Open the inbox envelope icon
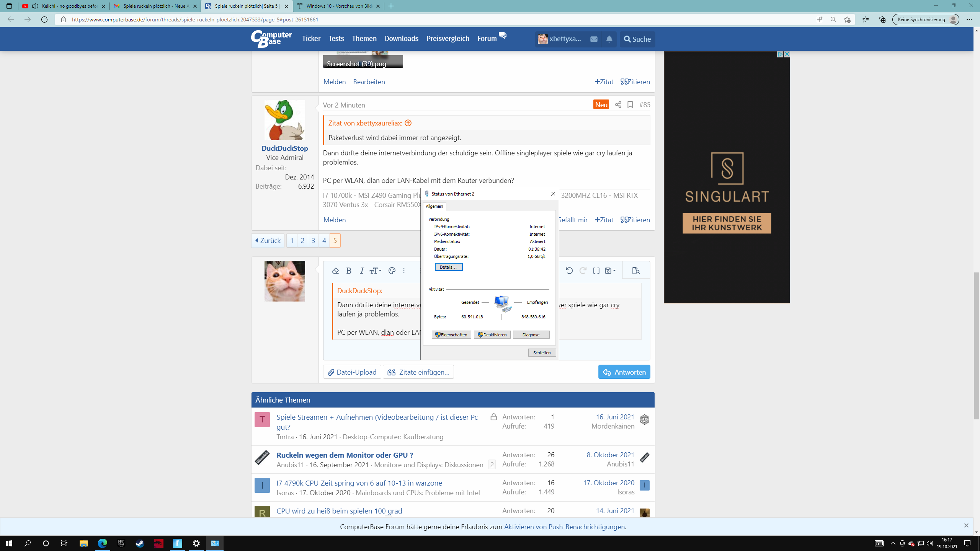The height and width of the screenshot is (551, 980). click(x=594, y=39)
